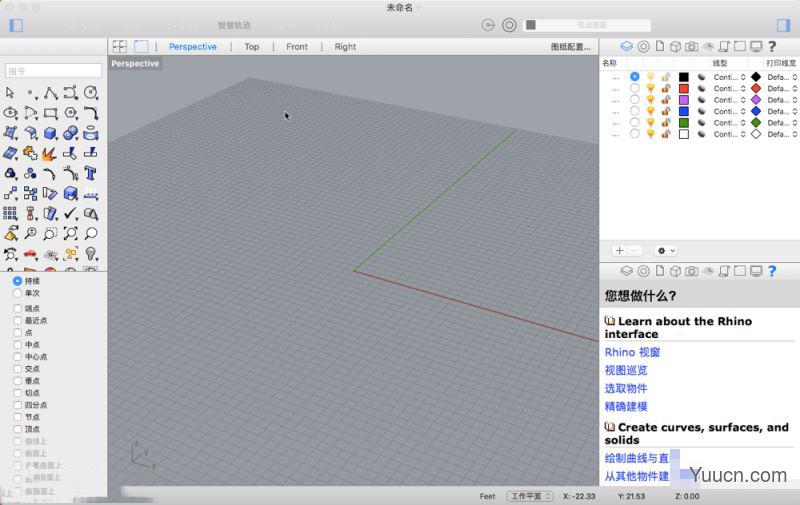Open the 图纸配置 layout tab
The image size is (800, 505).
(570, 46)
